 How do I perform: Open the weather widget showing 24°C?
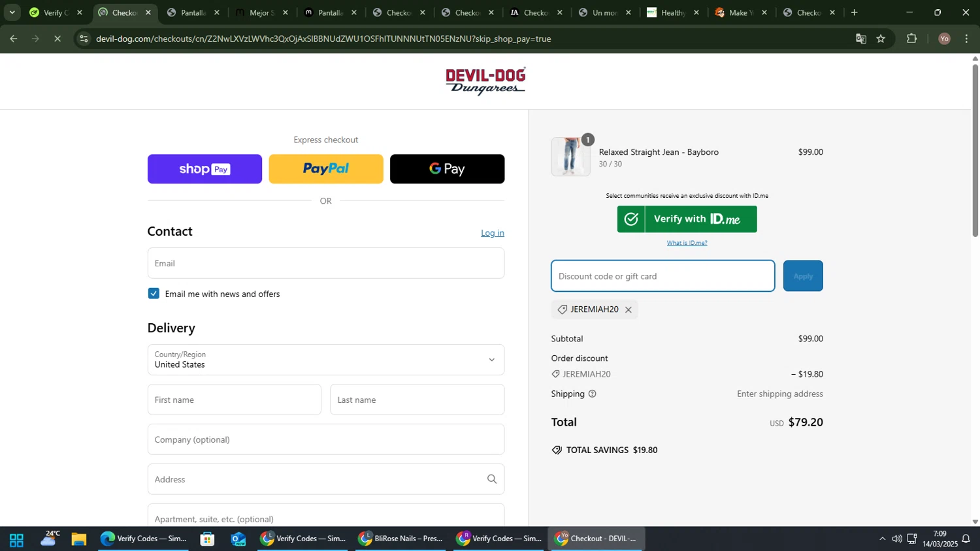coord(50,539)
